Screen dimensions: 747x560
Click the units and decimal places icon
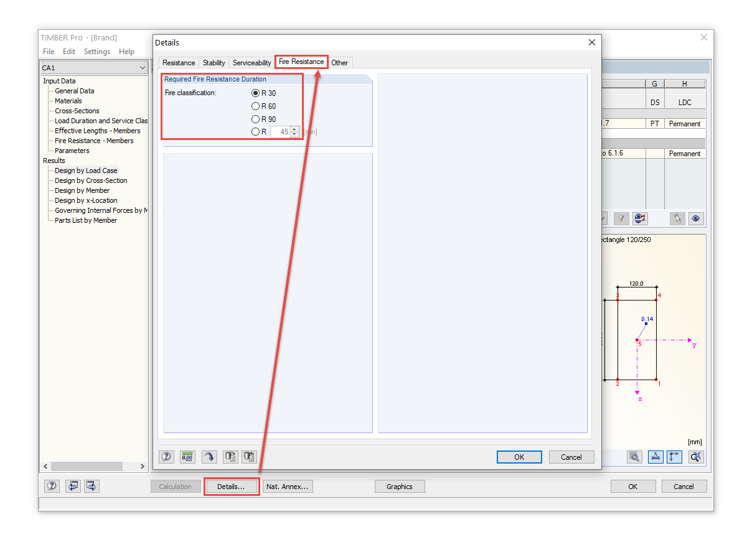(187, 457)
